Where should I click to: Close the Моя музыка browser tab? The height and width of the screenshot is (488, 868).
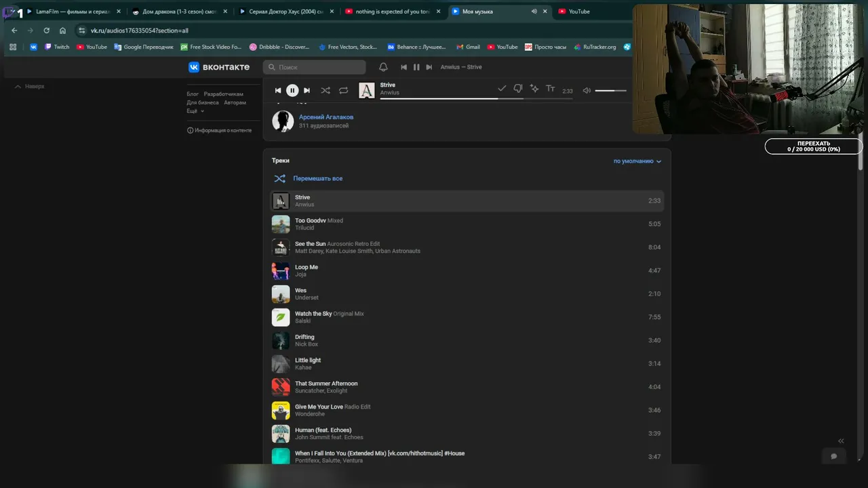point(545,12)
